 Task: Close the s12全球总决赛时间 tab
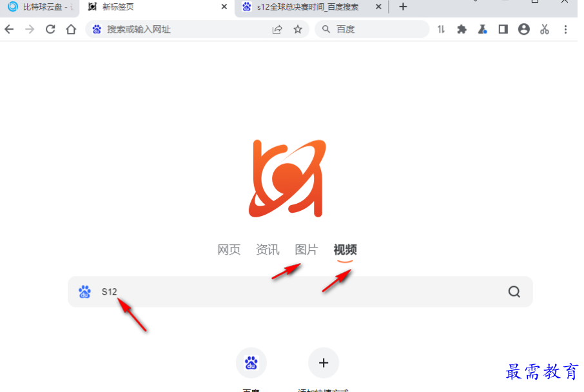(378, 7)
